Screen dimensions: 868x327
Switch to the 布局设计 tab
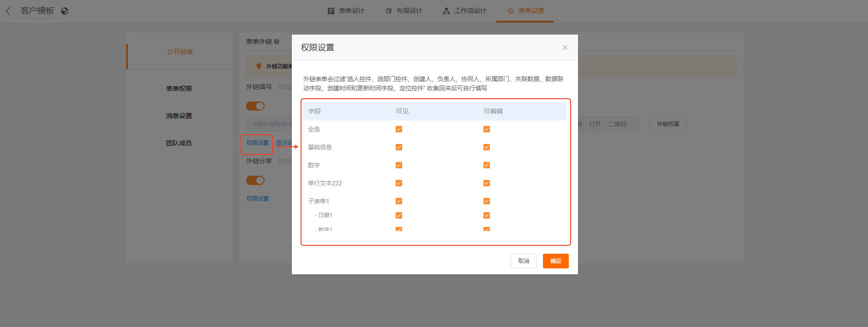(x=404, y=11)
